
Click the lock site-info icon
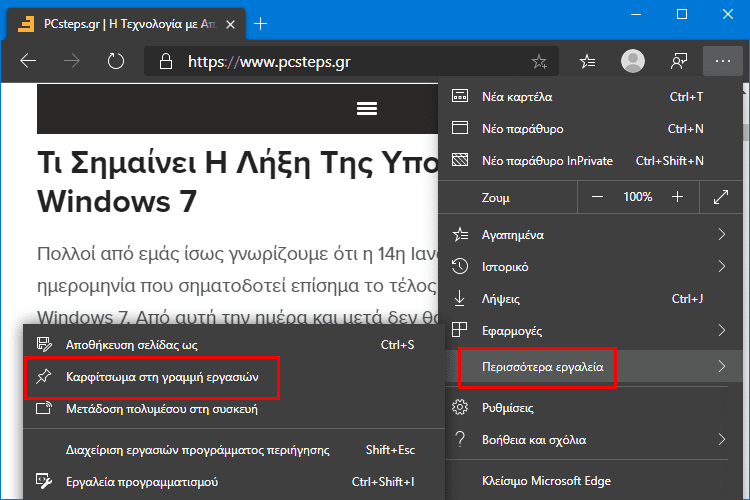pyautogui.click(x=165, y=61)
